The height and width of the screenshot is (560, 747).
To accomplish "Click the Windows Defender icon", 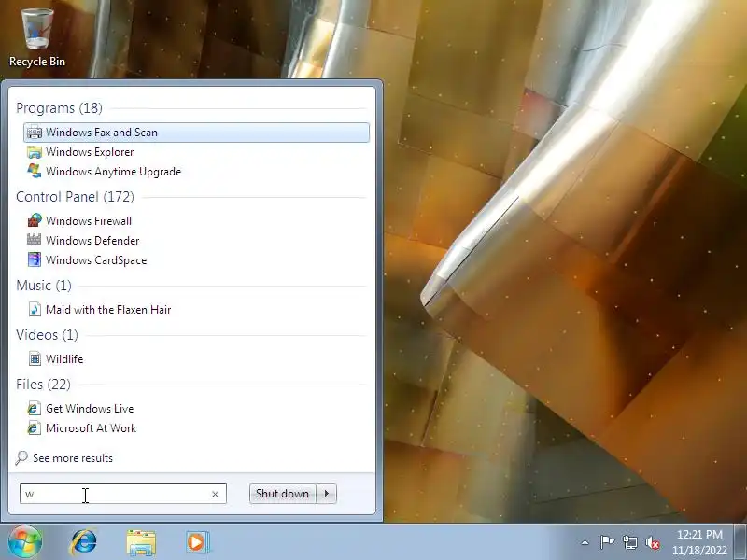I will [35, 240].
